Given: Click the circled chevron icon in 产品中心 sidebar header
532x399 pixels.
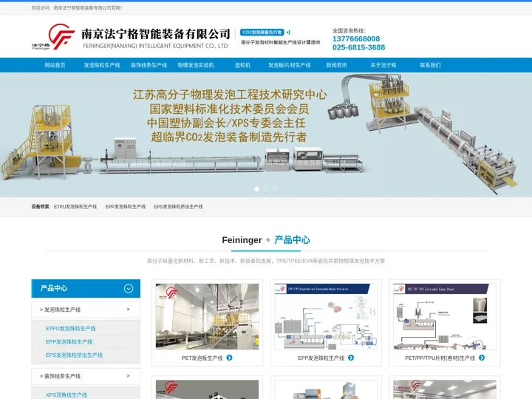Looking at the screenshot, I should coord(129,288).
